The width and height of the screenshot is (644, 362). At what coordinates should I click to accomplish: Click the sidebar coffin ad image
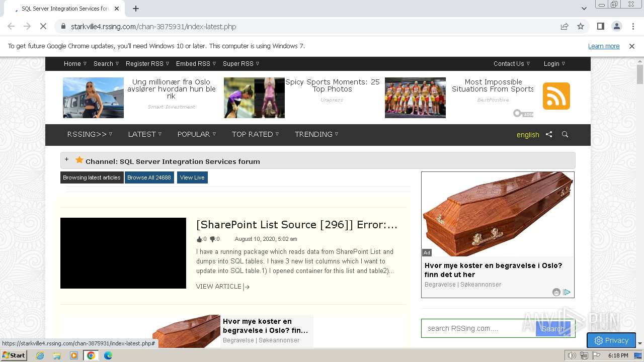coord(498,214)
